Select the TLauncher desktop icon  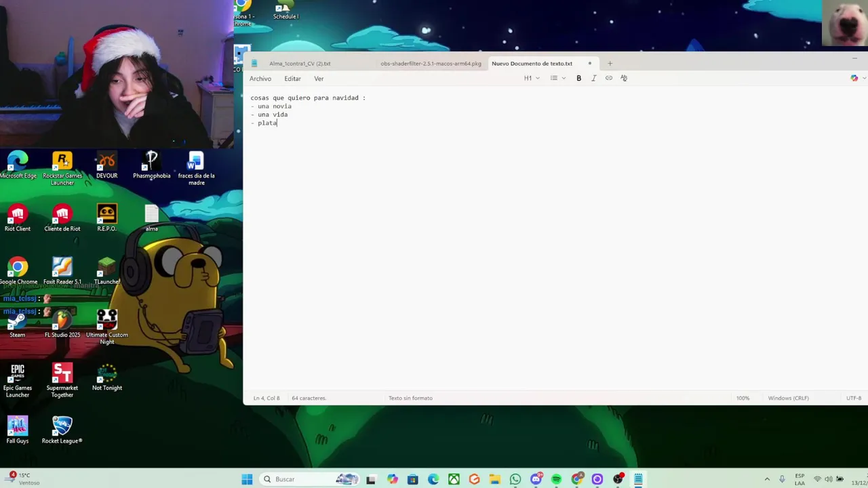(x=106, y=270)
